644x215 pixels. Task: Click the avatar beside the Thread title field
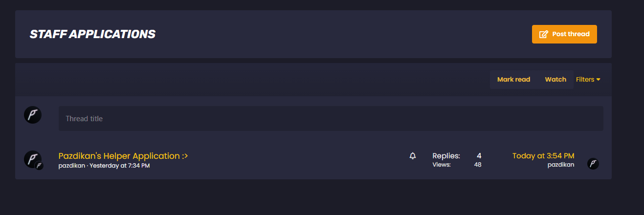pos(33,115)
